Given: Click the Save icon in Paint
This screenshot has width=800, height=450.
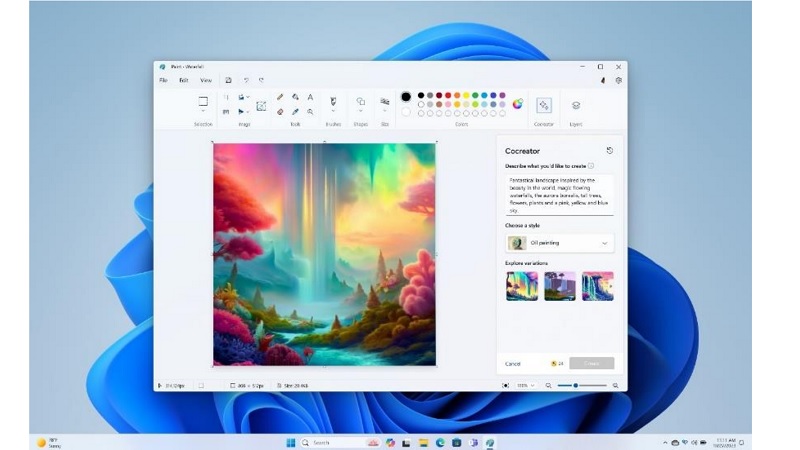Looking at the screenshot, I should tap(229, 80).
